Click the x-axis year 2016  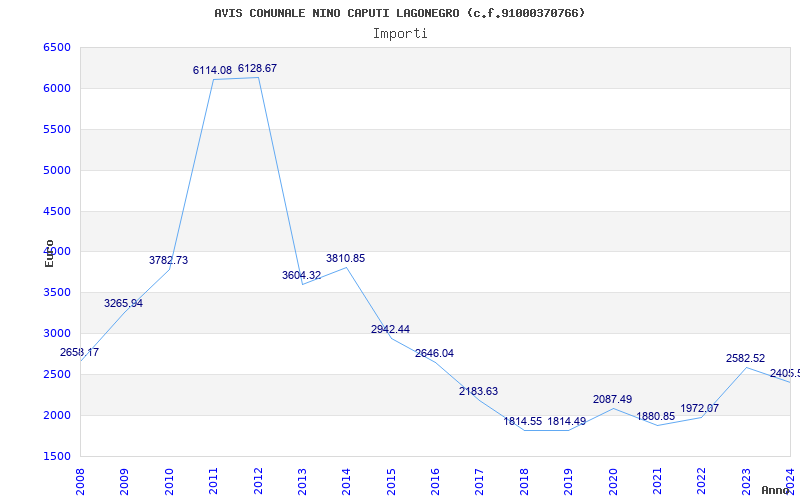pyautogui.click(x=435, y=482)
